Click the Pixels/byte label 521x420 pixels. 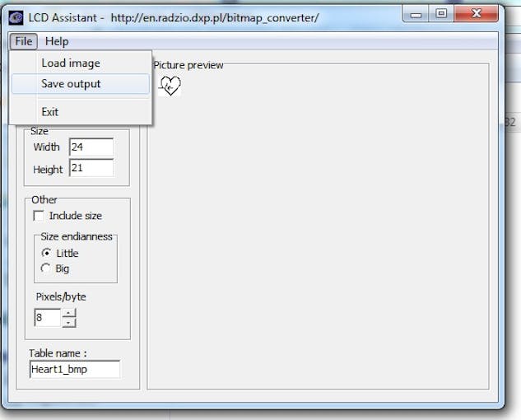61,296
